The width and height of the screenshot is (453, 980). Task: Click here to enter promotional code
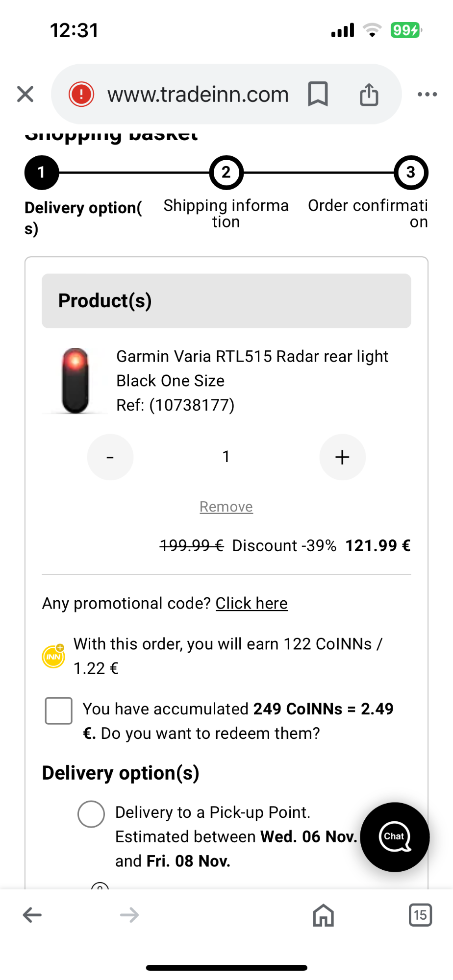coord(252,603)
